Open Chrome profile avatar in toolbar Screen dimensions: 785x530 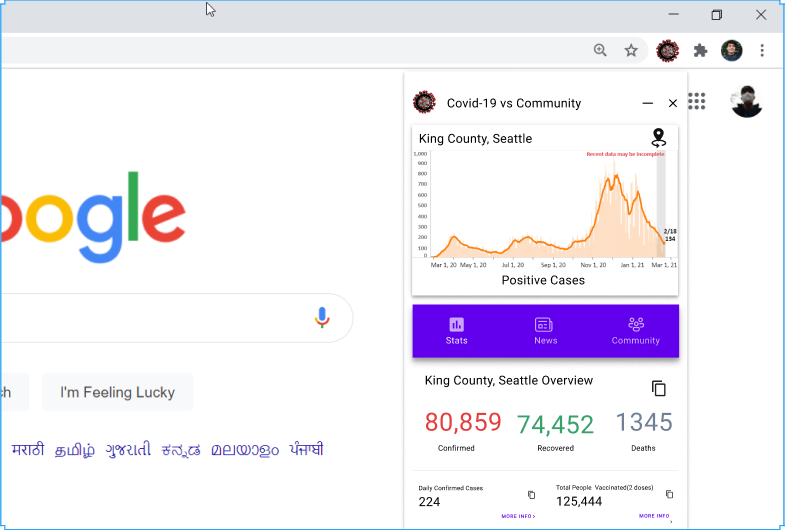(731, 51)
